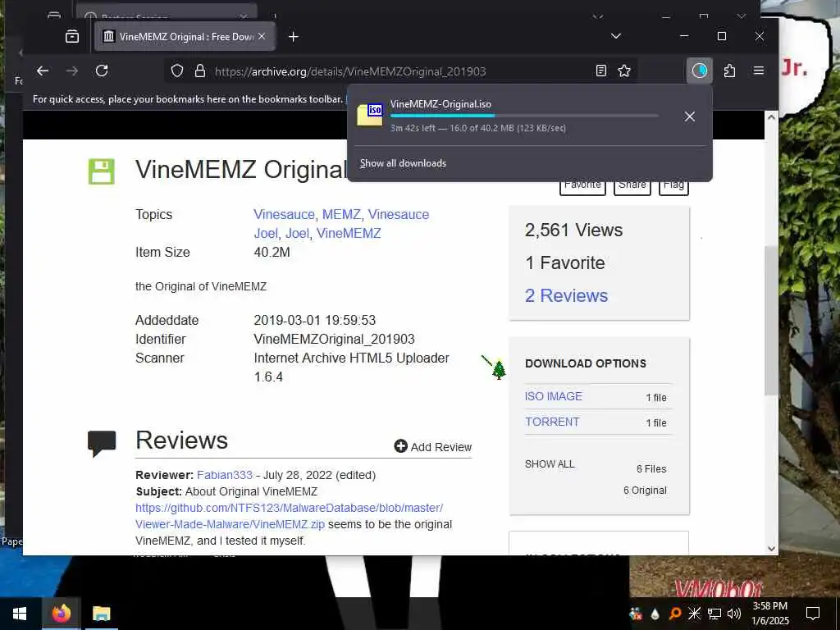Reload the current page
The image size is (840, 630).
click(x=102, y=71)
